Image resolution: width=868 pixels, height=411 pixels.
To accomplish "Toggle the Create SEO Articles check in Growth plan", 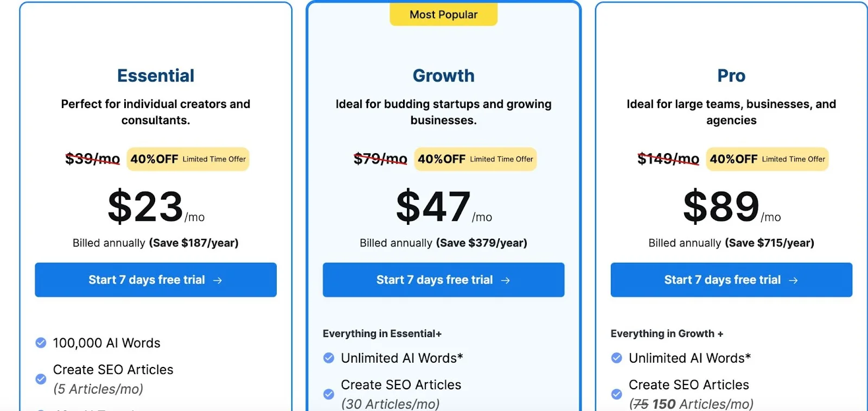I will (x=329, y=394).
